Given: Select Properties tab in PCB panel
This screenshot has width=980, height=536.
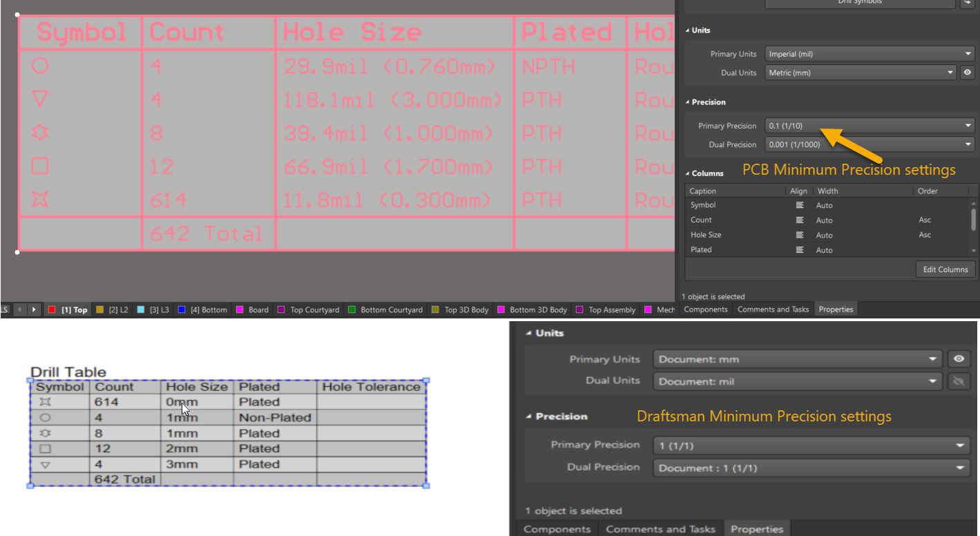Looking at the screenshot, I should tap(836, 309).
